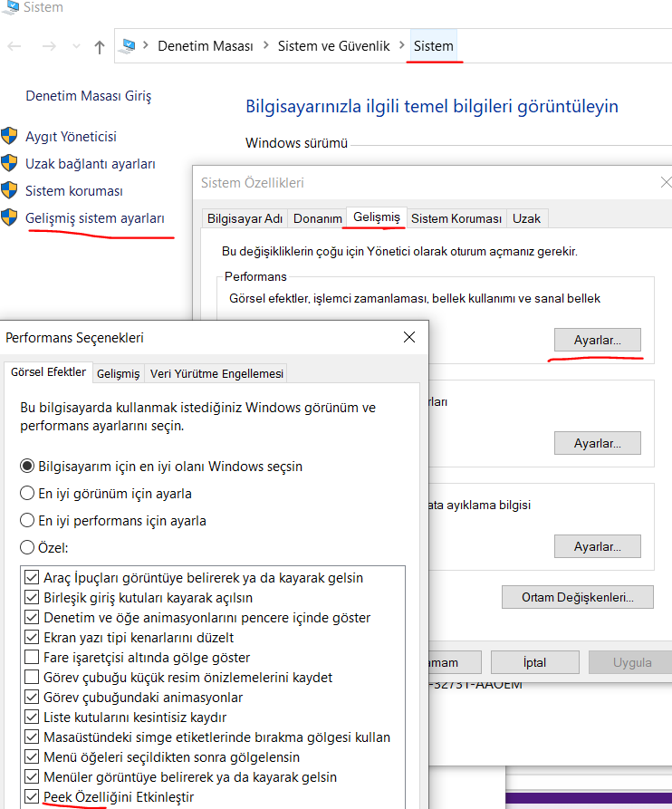Enable Görev çubuğu küçük resim önizlemelerini kaydet
Image resolution: width=672 pixels, height=809 pixels.
coord(32,677)
